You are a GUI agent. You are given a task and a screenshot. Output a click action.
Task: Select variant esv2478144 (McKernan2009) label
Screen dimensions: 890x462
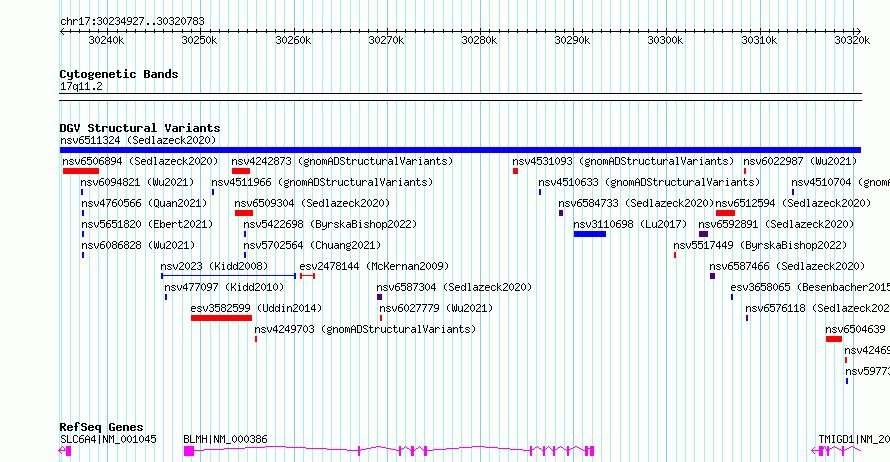(x=374, y=266)
